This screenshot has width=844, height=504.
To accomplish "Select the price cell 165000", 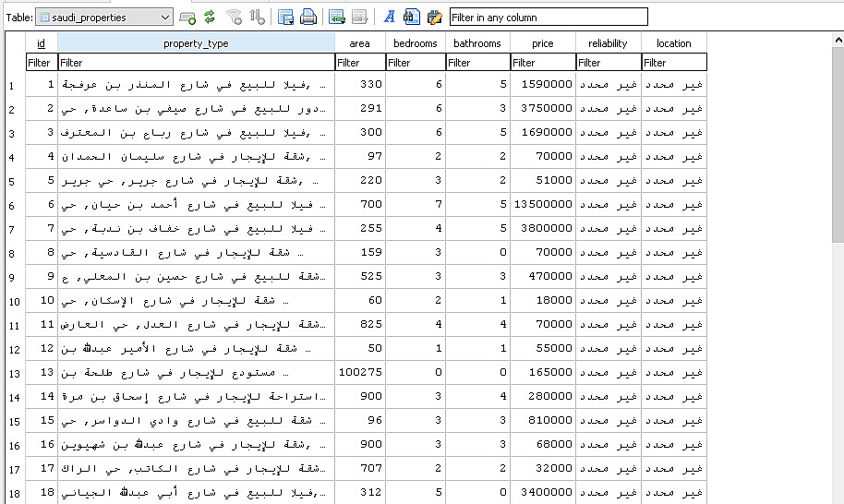I will coord(543,372).
